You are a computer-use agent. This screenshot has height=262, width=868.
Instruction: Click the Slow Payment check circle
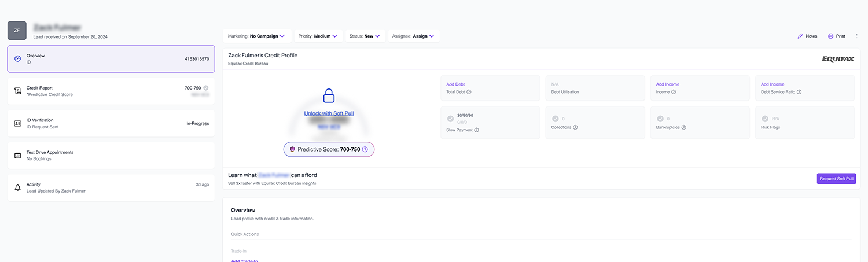pyautogui.click(x=451, y=119)
